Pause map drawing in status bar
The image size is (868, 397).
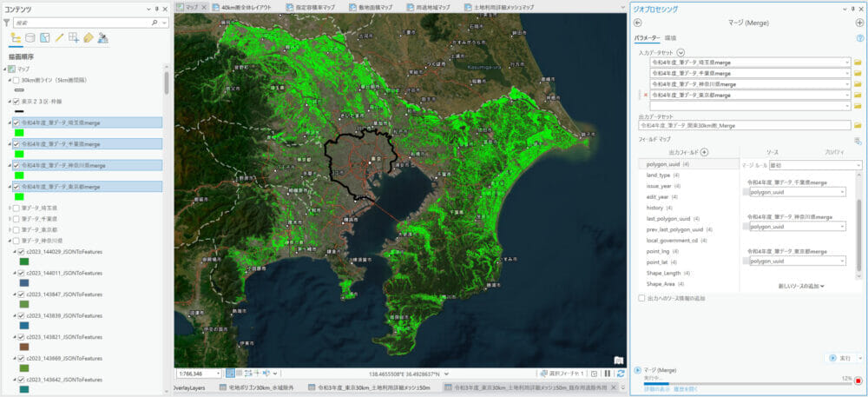click(x=608, y=374)
